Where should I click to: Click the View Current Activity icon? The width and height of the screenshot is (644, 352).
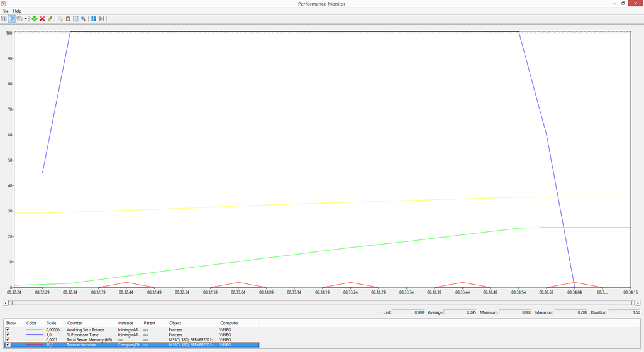coord(4,19)
